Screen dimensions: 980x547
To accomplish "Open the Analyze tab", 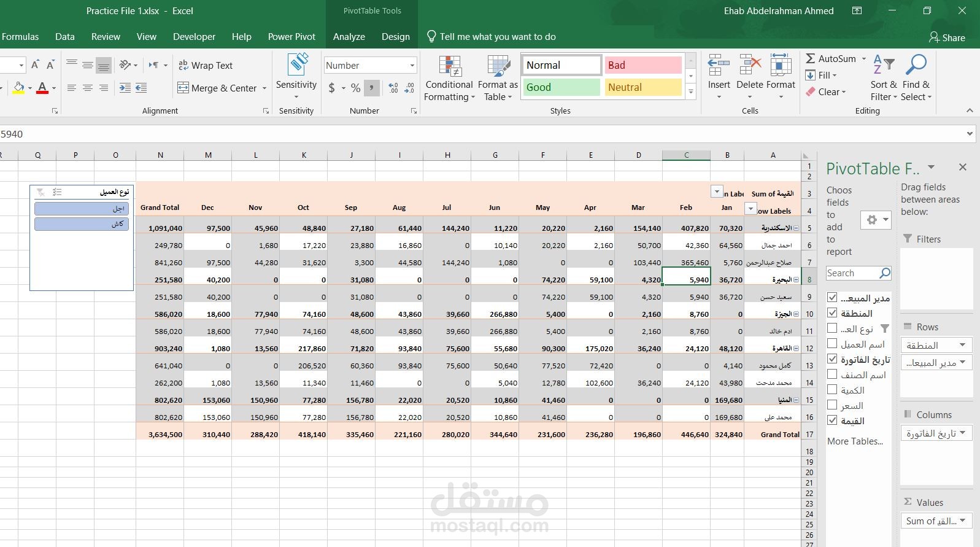I will coord(349,37).
